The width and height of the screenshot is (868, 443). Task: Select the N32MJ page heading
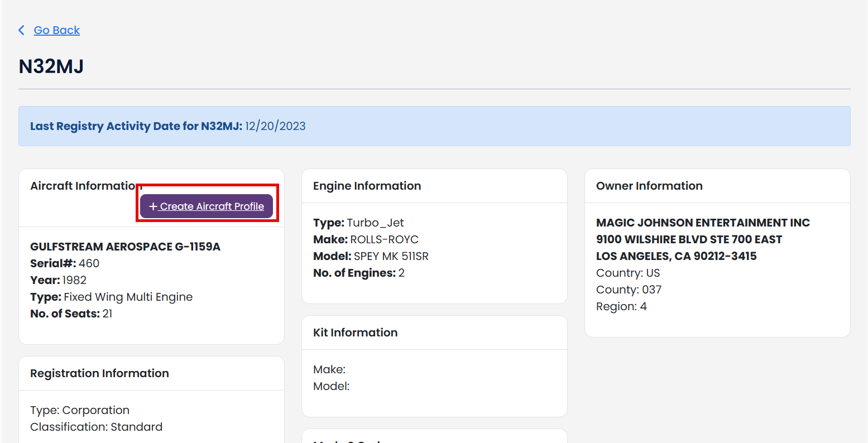[x=51, y=66]
